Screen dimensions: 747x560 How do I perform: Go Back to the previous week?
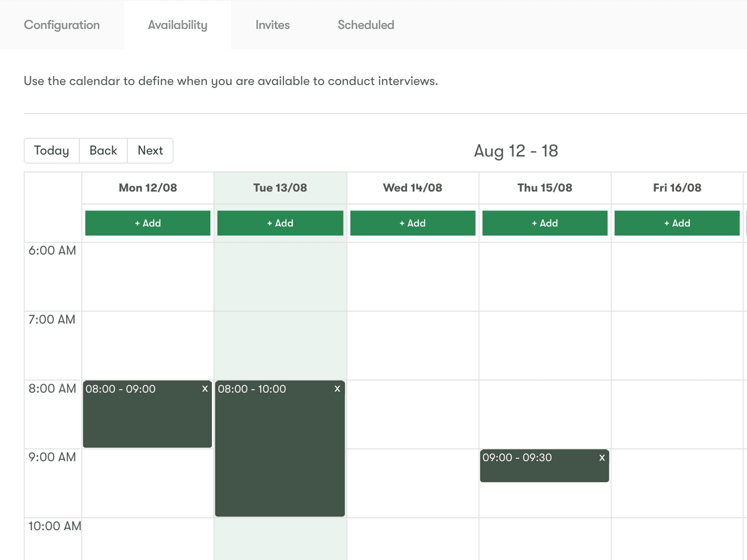coord(103,151)
